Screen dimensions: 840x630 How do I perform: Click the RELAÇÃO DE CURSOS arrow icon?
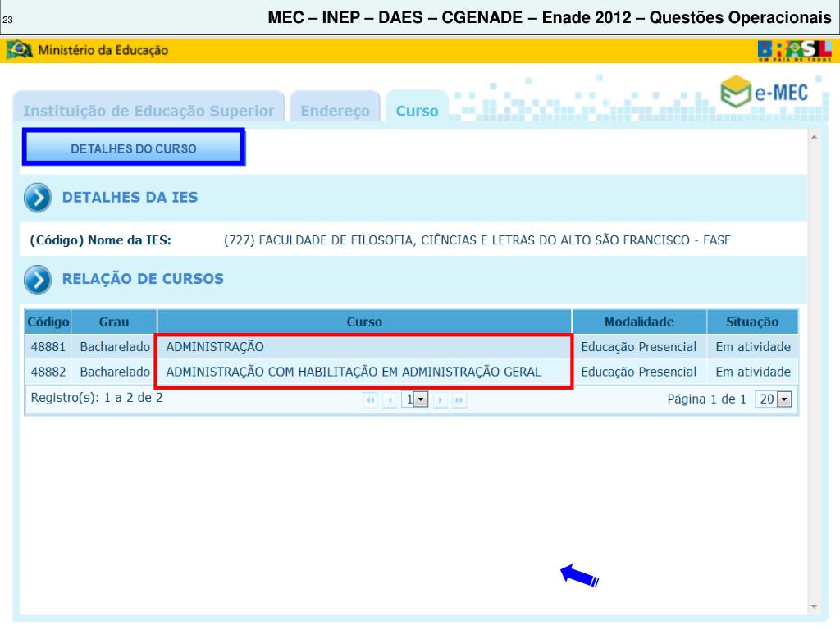(38, 280)
